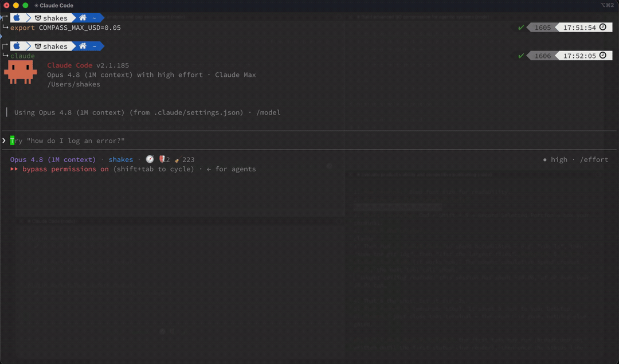
Task: Click the /effort command at the right
Action: tap(594, 159)
